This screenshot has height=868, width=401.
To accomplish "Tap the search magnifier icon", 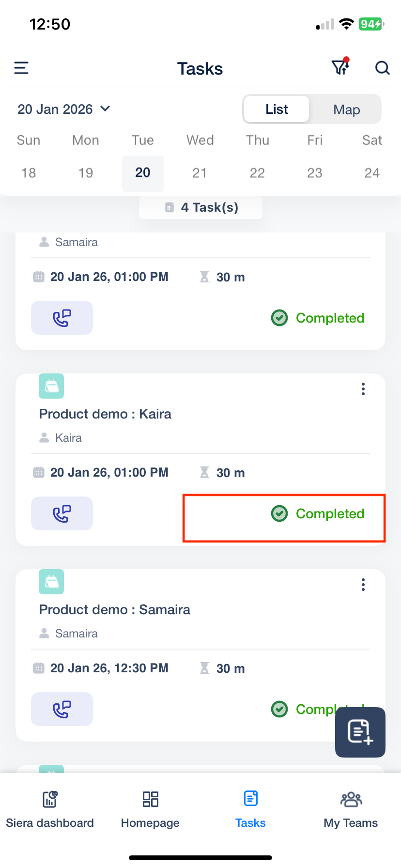I will click(x=382, y=68).
